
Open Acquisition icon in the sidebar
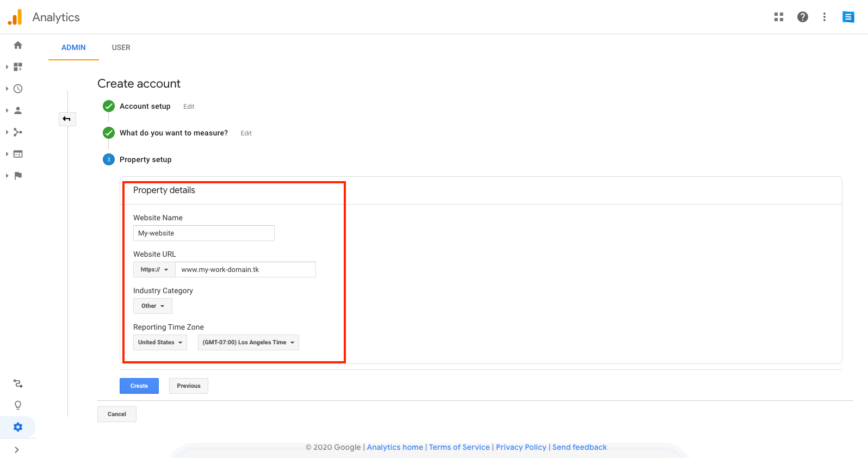[18, 132]
